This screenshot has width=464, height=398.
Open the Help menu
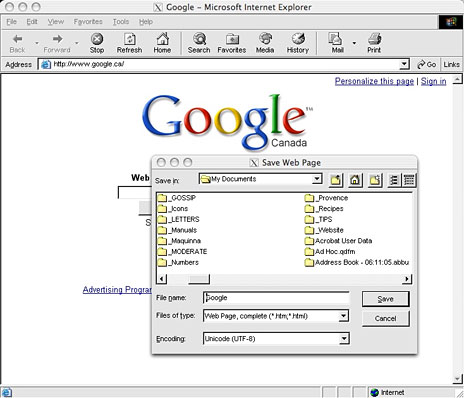tap(146, 22)
